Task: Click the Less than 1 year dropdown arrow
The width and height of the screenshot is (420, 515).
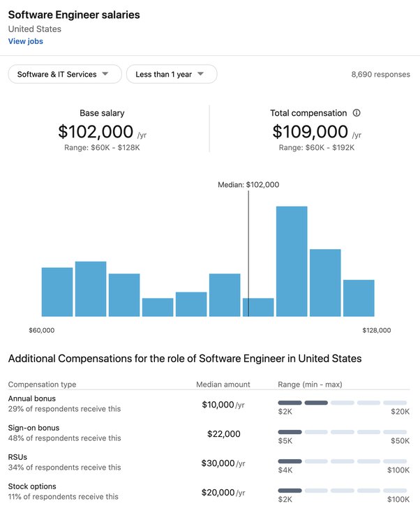Action: 200,74
